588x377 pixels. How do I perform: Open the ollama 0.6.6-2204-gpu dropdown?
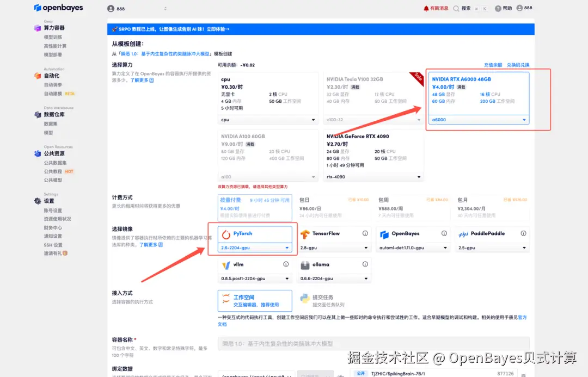tap(334, 279)
